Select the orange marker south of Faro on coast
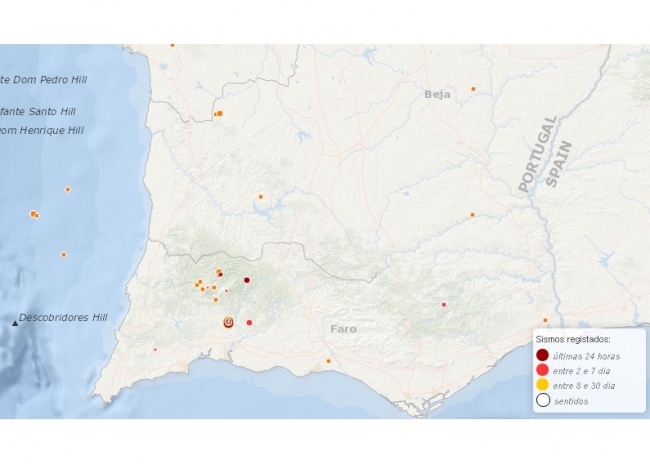 point(328,361)
